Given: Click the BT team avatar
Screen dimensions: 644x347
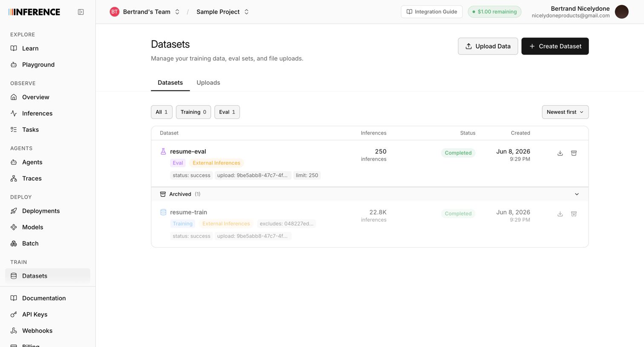Looking at the screenshot, I should 114,12.
